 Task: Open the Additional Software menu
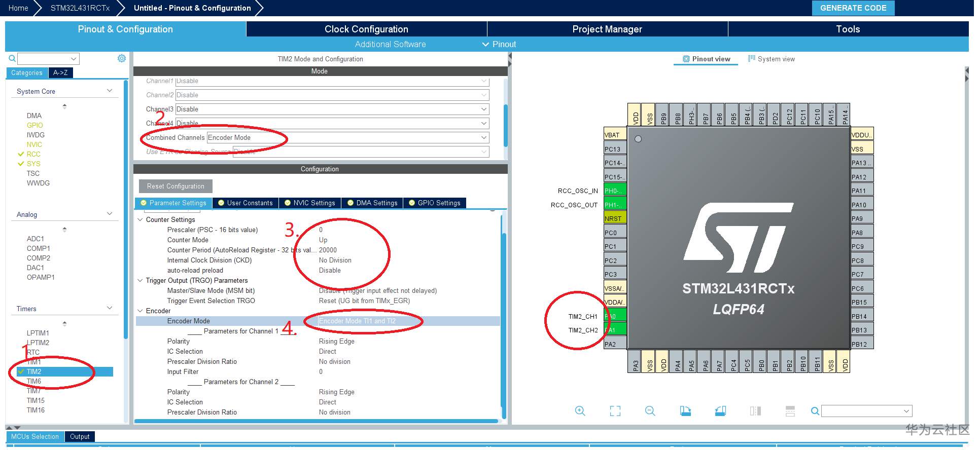(390, 45)
